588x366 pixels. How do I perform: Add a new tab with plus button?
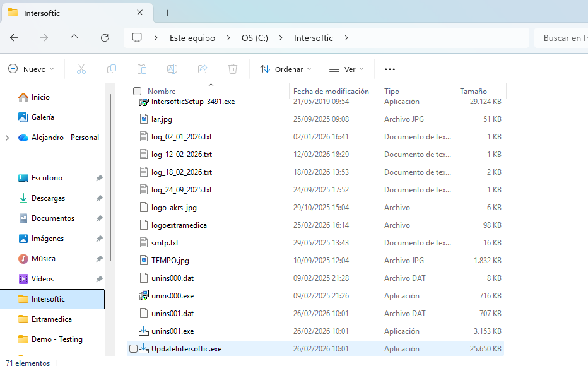167,13
